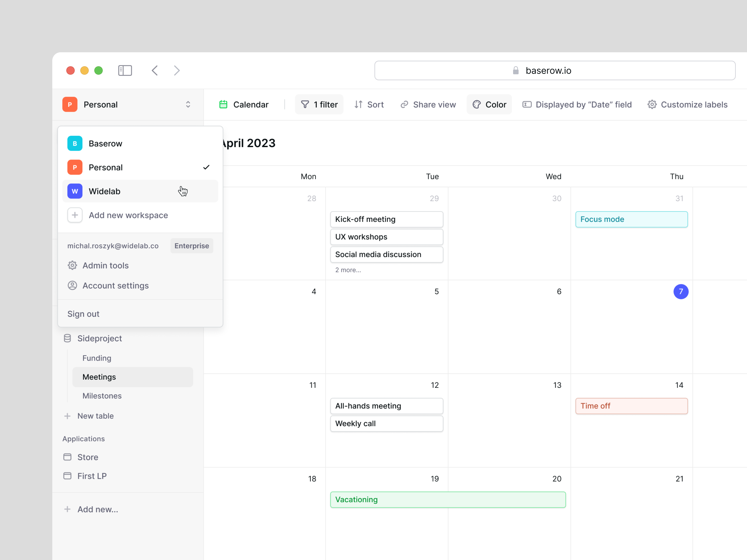Image resolution: width=747 pixels, height=560 pixels.
Task: Click the Share view link icon
Action: (405, 104)
